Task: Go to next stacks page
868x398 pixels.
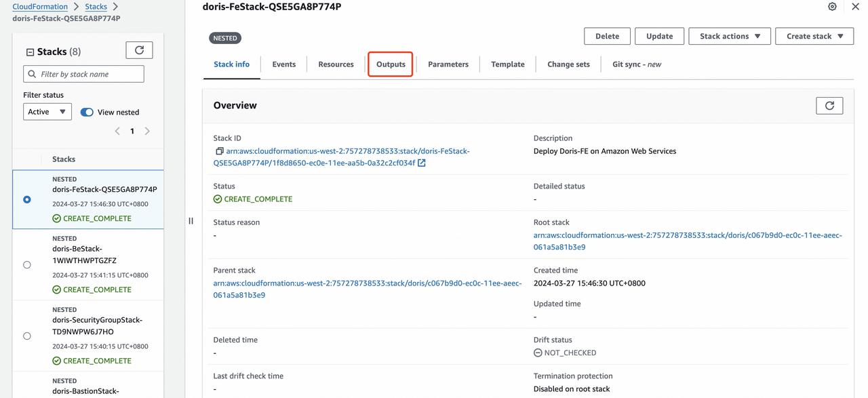Action: point(147,131)
